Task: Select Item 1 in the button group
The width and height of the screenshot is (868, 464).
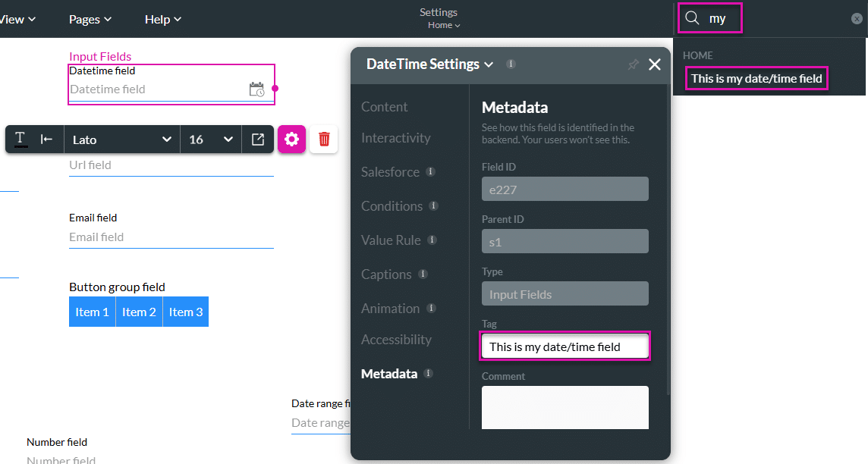Action: tap(92, 312)
